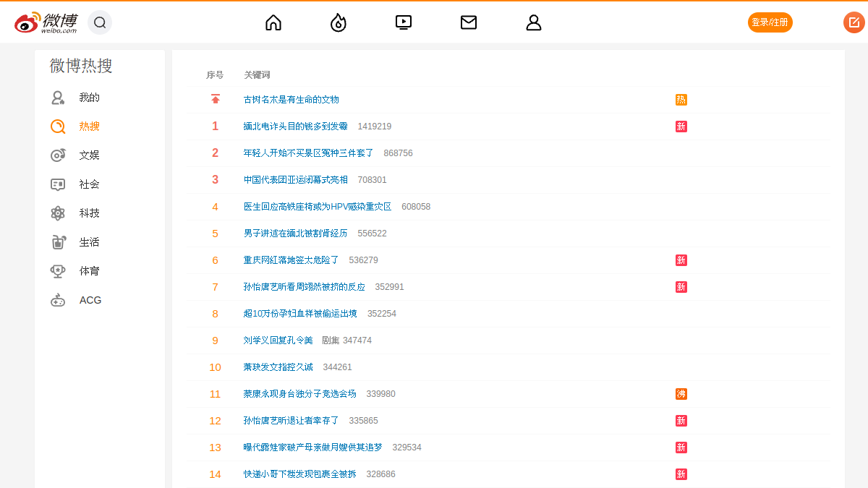868x488 pixels.
Task: Select 我的 in the sidebar menu
Action: (90, 98)
